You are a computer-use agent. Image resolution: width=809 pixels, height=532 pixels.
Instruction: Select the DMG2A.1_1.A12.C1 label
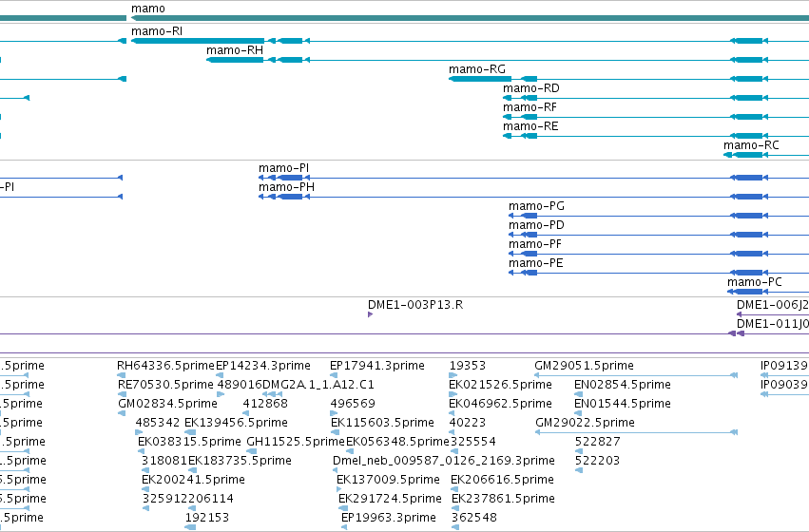coord(318,385)
